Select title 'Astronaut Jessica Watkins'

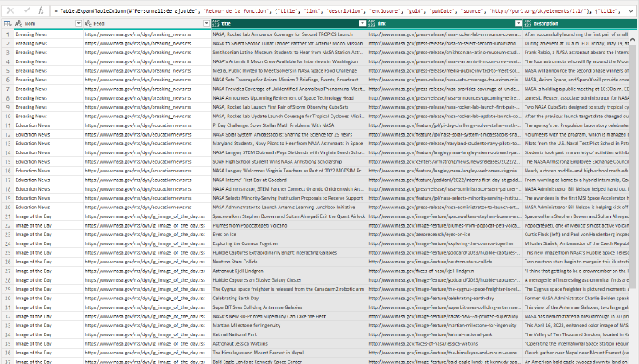pos(289,343)
